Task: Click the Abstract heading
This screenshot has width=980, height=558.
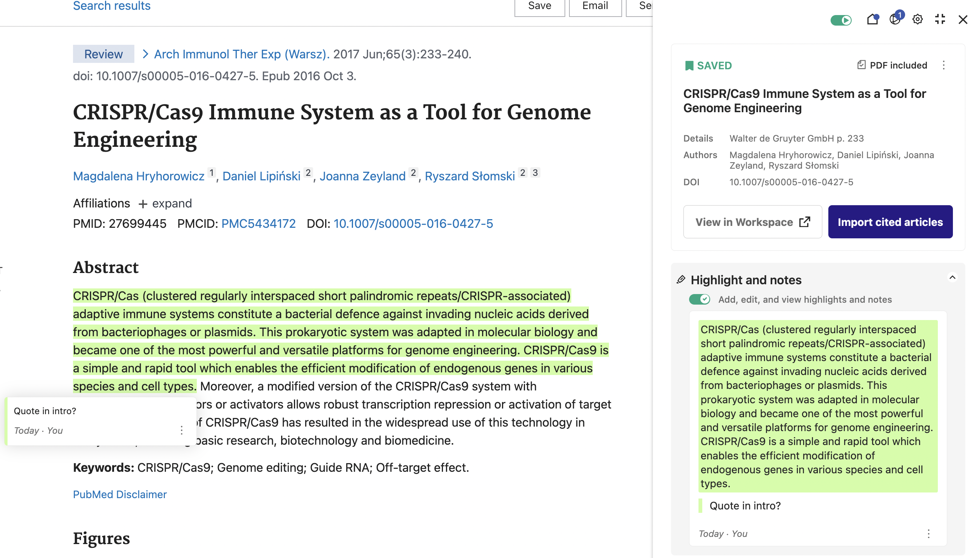Action: pyautogui.click(x=106, y=267)
